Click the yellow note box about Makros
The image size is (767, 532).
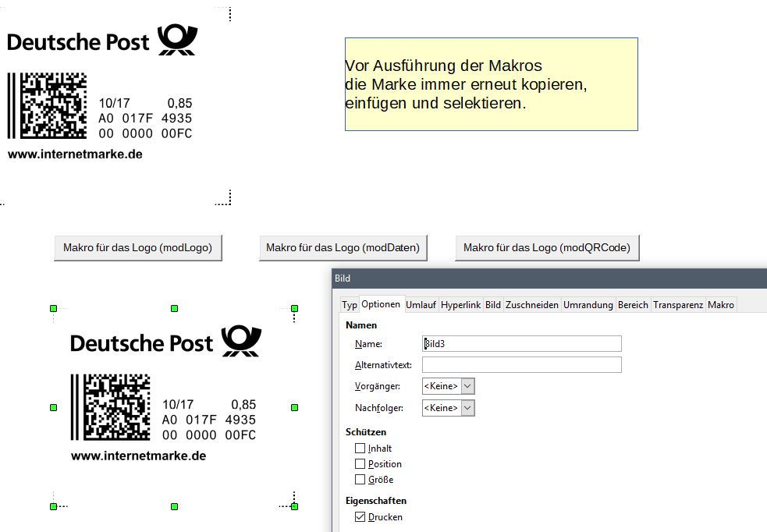click(x=491, y=84)
